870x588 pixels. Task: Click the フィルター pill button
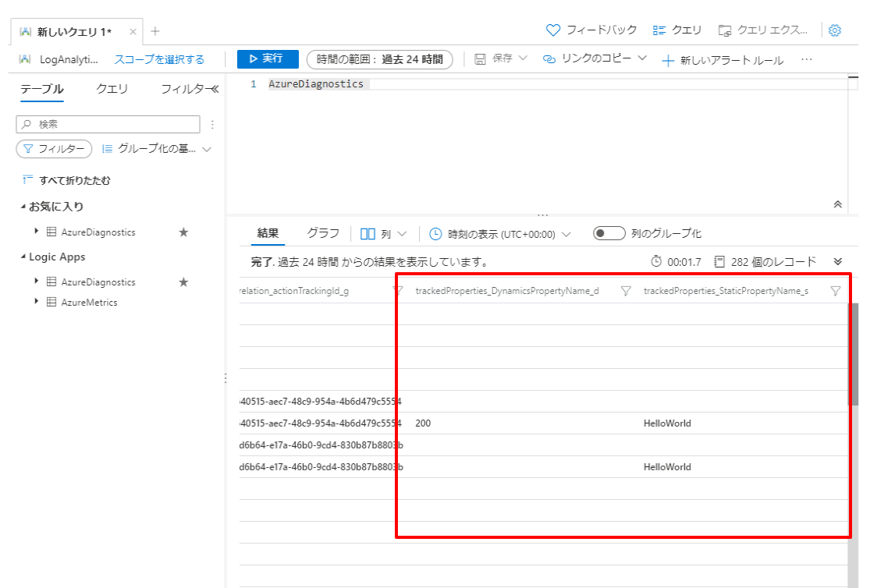point(54,149)
